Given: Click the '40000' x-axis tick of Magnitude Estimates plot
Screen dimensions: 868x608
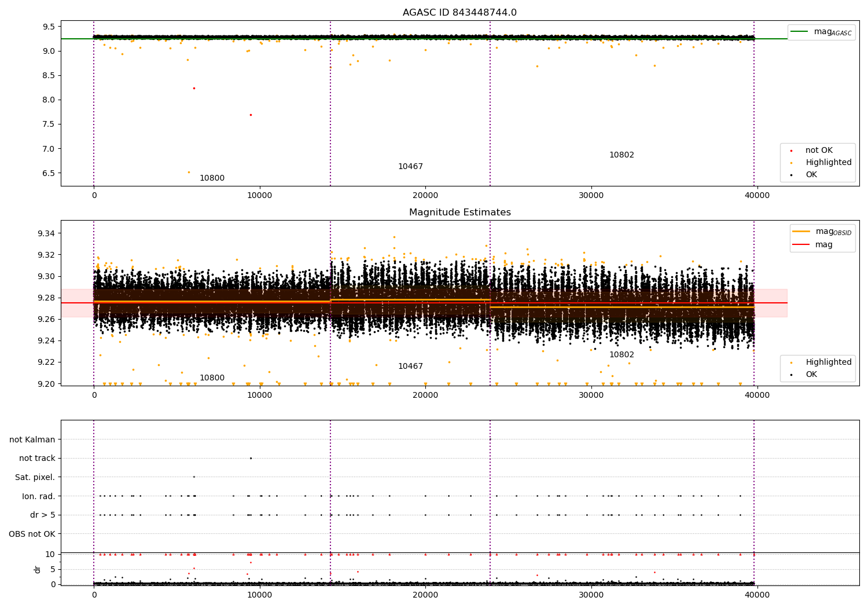Looking at the screenshot, I should click(x=757, y=395).
